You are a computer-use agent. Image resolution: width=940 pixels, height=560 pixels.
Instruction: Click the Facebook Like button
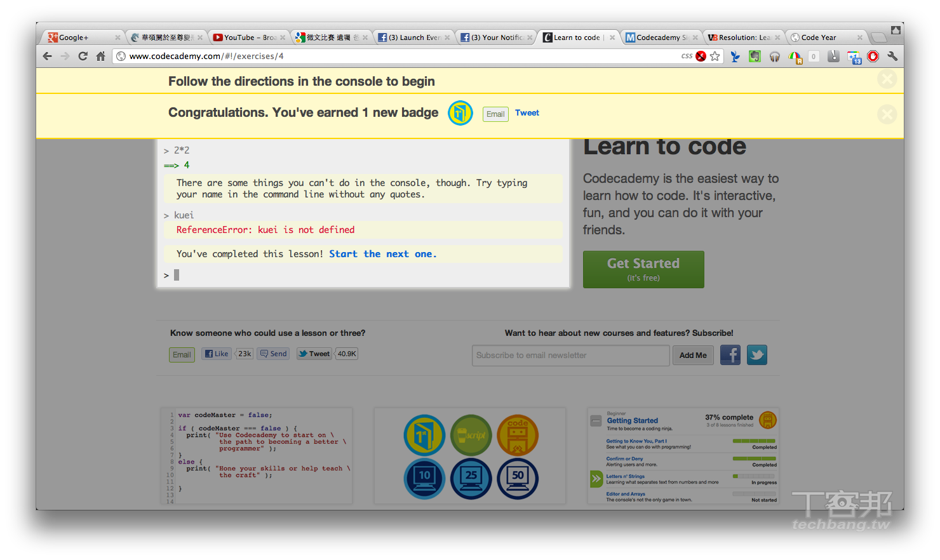[x=216, y=354]
